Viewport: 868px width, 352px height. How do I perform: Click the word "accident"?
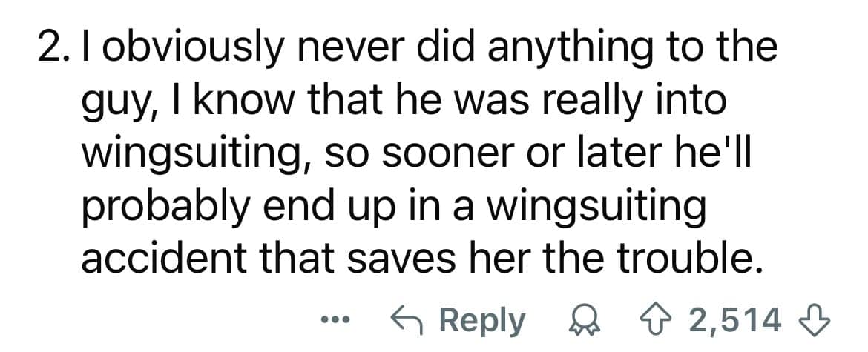pos(153,259)
